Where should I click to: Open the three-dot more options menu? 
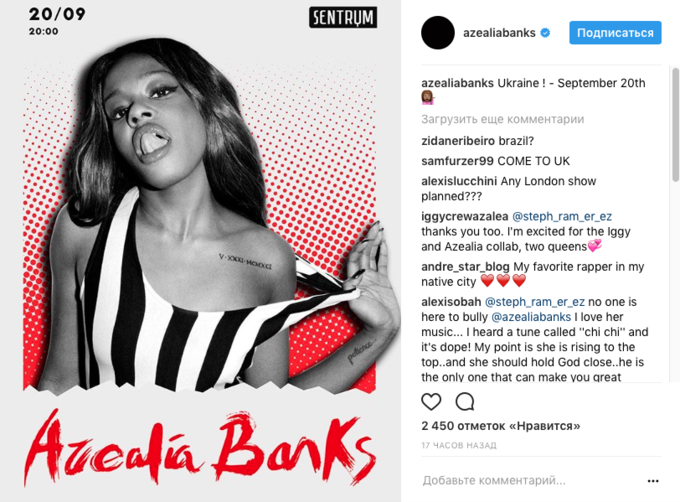click(653, 481)
